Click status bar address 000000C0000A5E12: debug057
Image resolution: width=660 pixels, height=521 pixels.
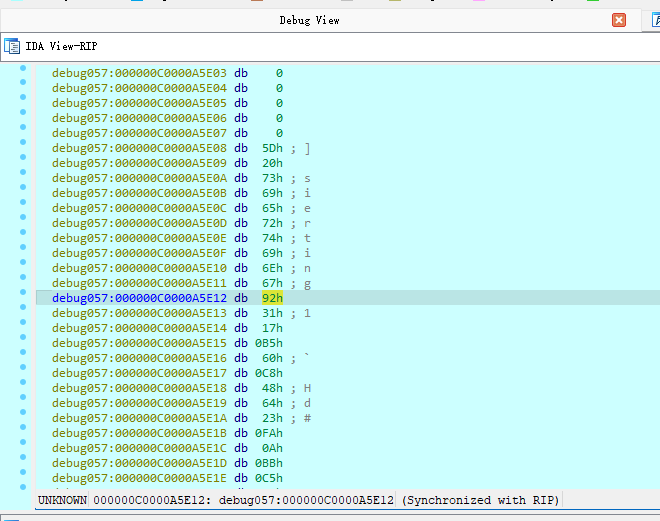(x=243, y=500)
